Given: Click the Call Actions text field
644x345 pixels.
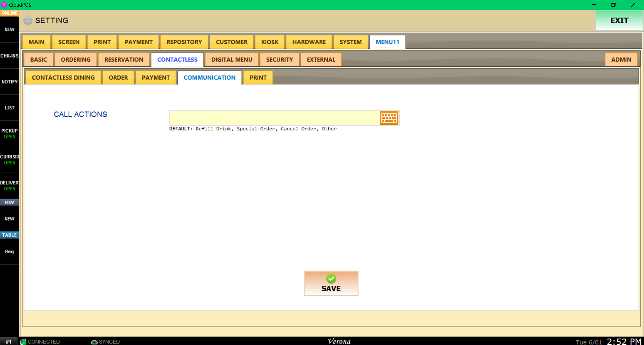Looking at the screenshot, I should point(274,118).
